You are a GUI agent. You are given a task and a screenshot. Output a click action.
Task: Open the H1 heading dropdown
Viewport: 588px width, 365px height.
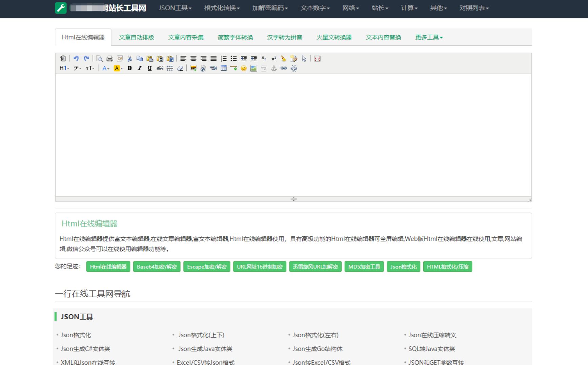(63, 68)
